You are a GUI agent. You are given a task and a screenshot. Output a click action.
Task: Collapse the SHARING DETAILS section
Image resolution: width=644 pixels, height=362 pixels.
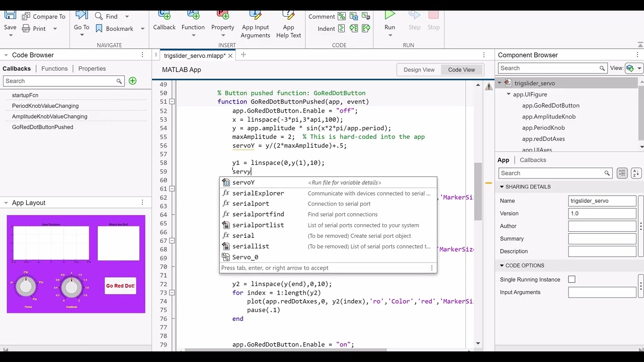pos(502,187)
